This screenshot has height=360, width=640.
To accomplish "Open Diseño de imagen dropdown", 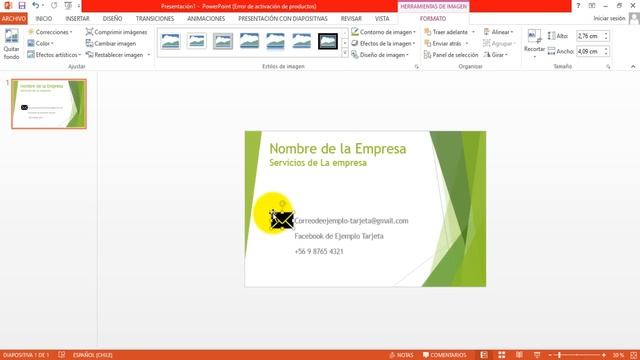I will [380, 55].
